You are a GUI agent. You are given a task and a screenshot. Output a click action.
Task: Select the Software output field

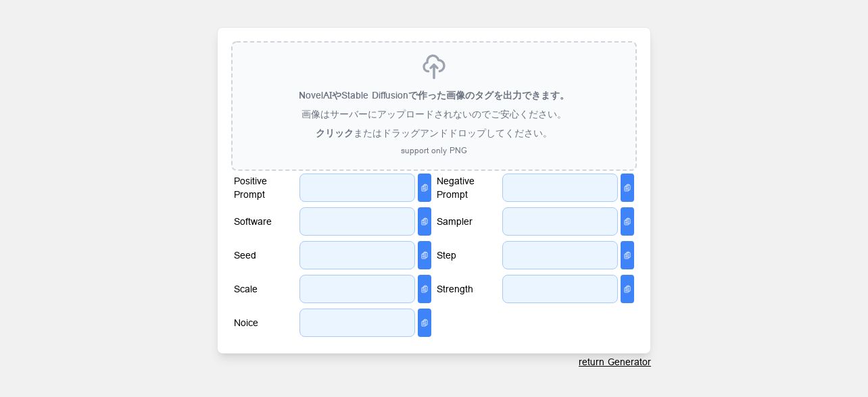pyautogui.click(x=357, y=221)
